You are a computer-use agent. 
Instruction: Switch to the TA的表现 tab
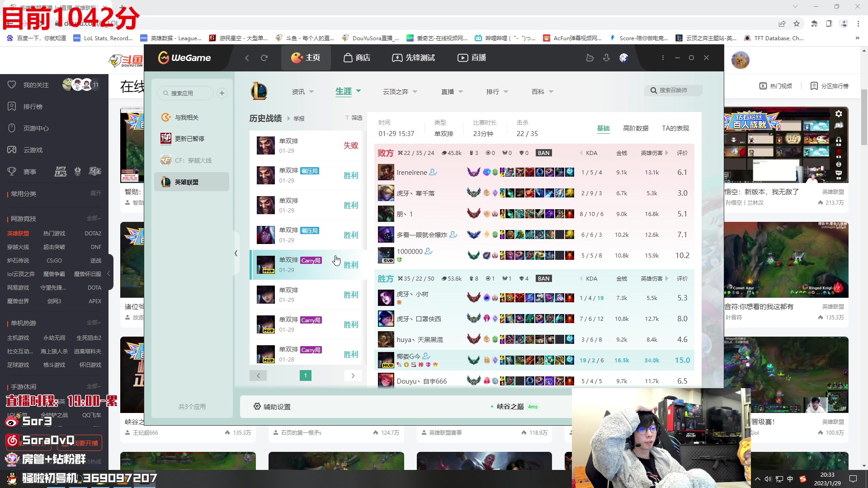675,128
